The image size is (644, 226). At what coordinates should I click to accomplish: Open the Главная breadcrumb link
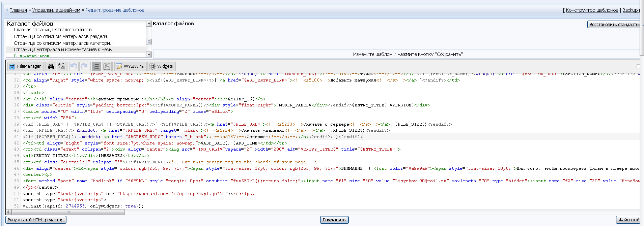coord(18,10)
